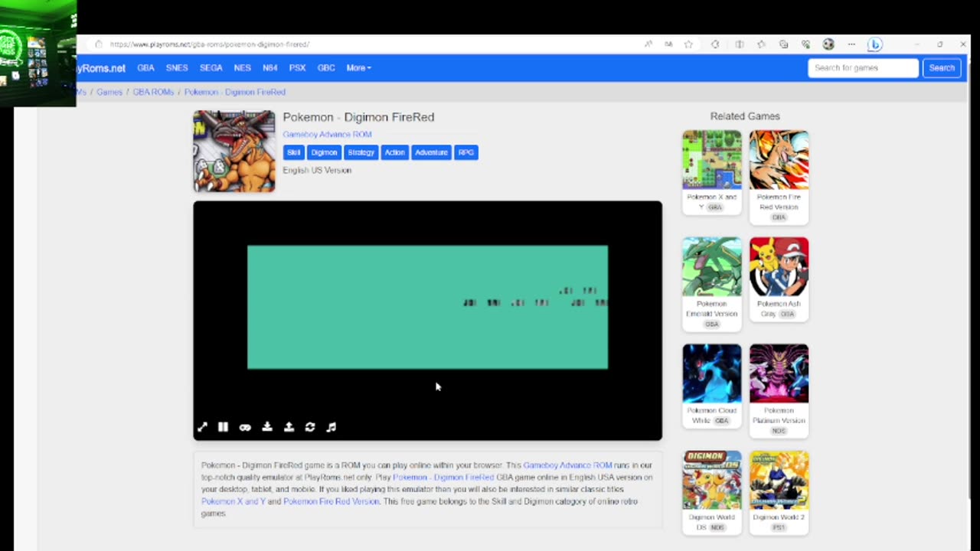Open Pokemon Cloud White related game

(712, 386)
